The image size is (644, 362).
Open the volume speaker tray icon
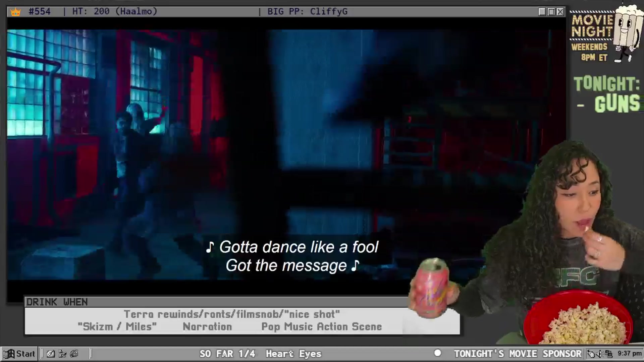(600, 354)
